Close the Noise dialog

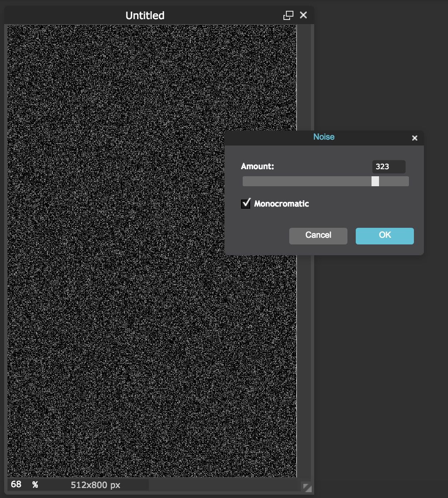(414, 138)
